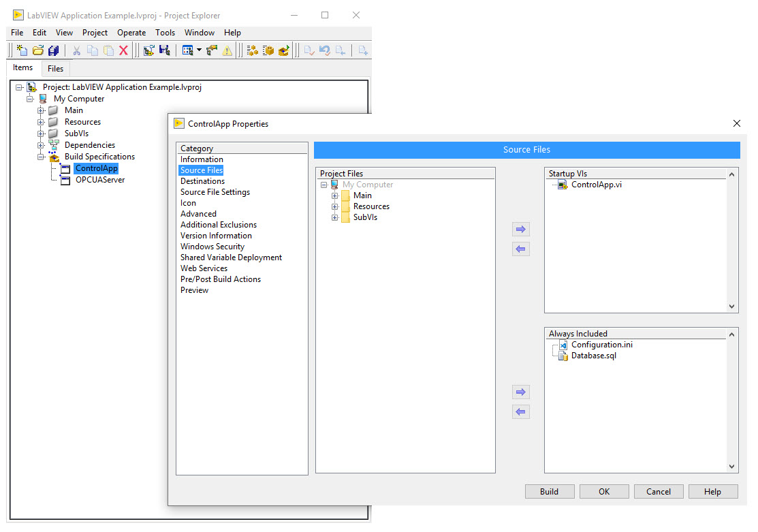The height and width of the screenshot is (532, 758).
Task: Open the Project menu
Action: pyautogui.click(x=95, y=33)
